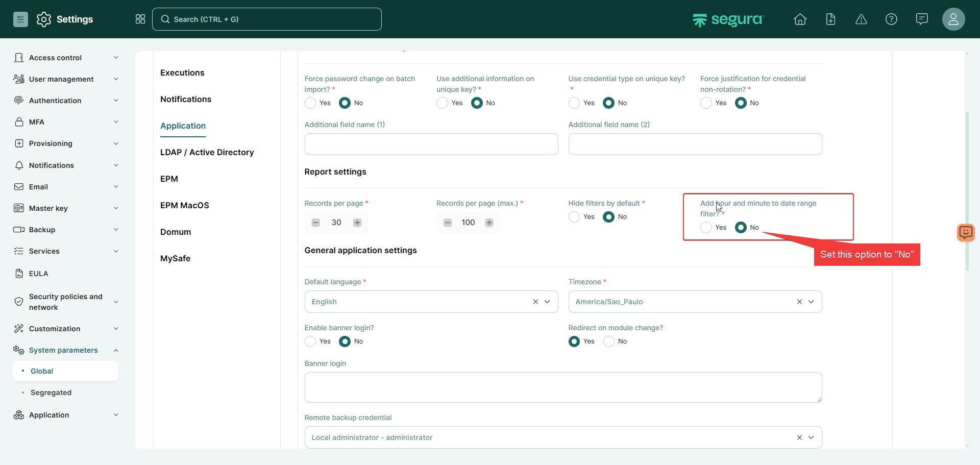Open the messages chat icon in header
This screenshot has width=980, height=465.
tap(922, 19)
